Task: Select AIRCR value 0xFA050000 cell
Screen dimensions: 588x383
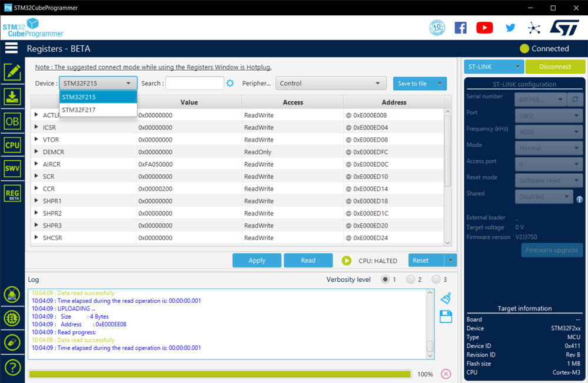Action: 189,164
